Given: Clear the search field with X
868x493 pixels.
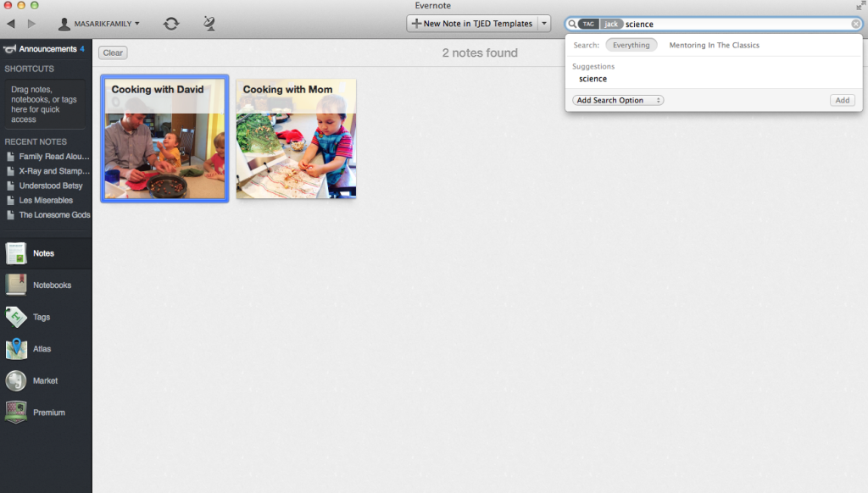Looking at the screenshot, I should point(856,24).
